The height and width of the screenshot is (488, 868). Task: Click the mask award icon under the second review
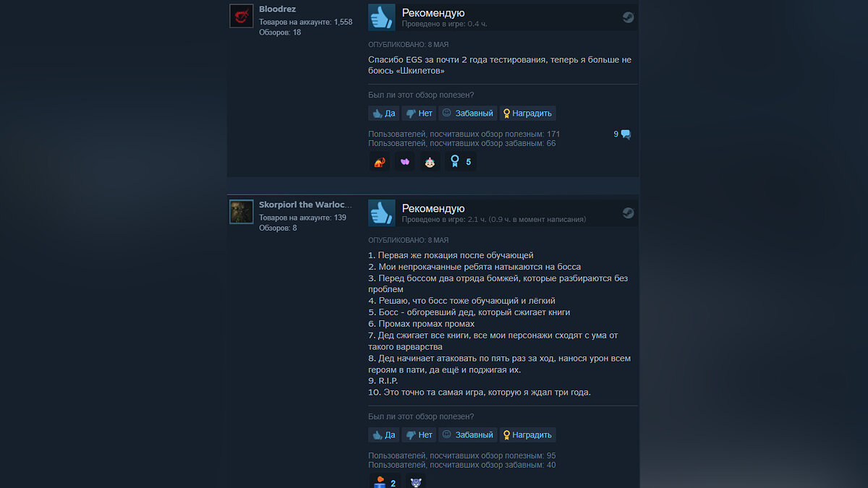[x=415, y=481]
